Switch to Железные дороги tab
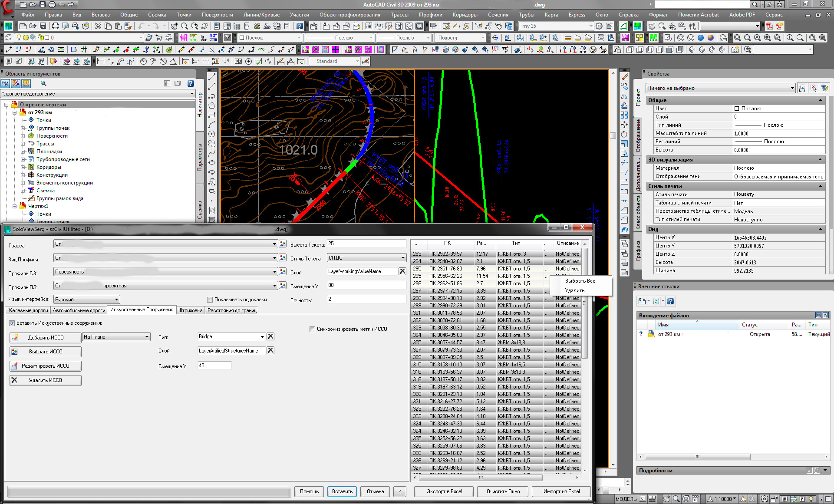This screenshot has width=834, height=504. (28, 310)
